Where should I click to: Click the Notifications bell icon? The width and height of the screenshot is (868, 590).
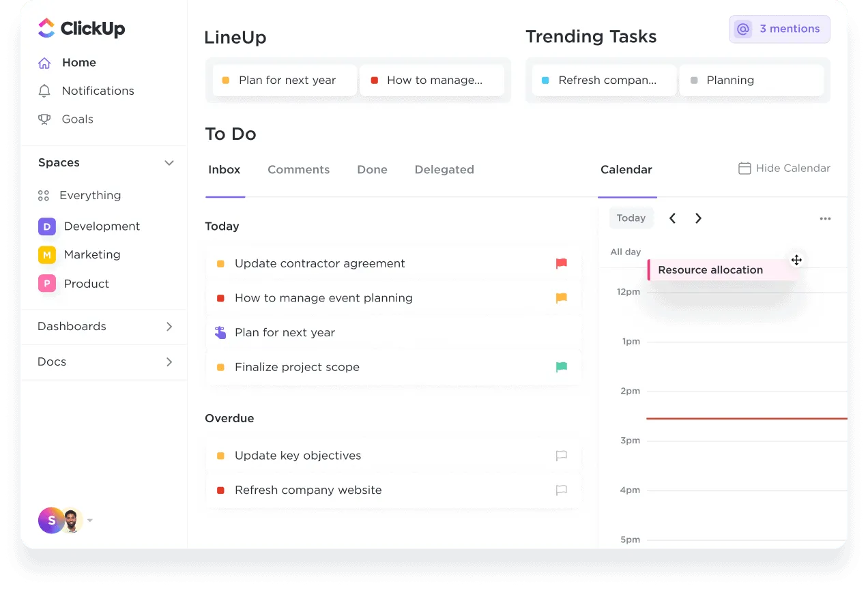(44, 91)
